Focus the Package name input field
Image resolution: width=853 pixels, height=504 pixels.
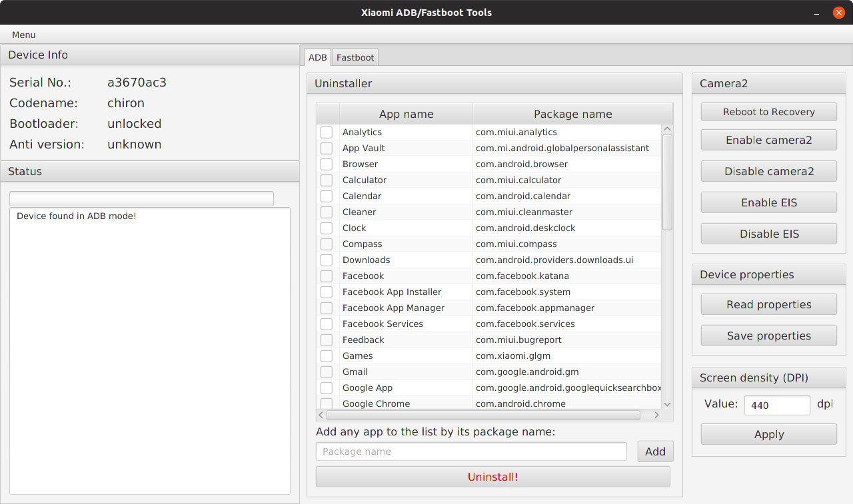pos(471,451)
